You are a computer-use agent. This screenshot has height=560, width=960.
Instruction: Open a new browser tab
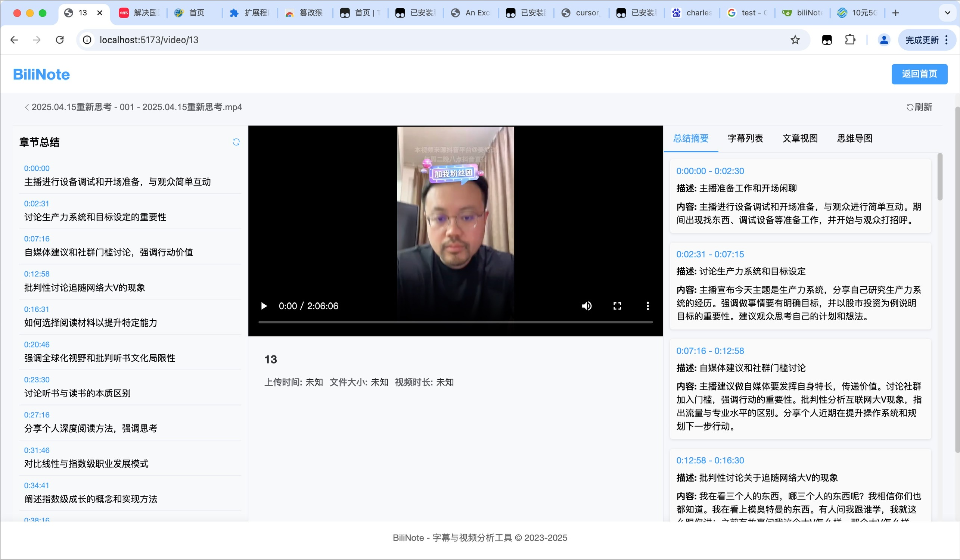click(x=896, y=13)
